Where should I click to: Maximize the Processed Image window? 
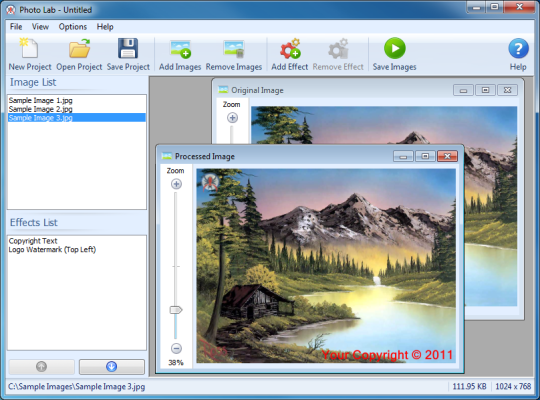[425, 156]
